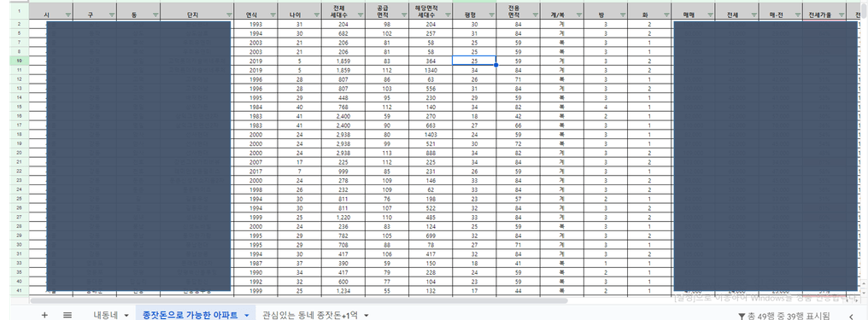Open filter dropdown on 단지 column

pyautogui.click(x=229, y=15)
